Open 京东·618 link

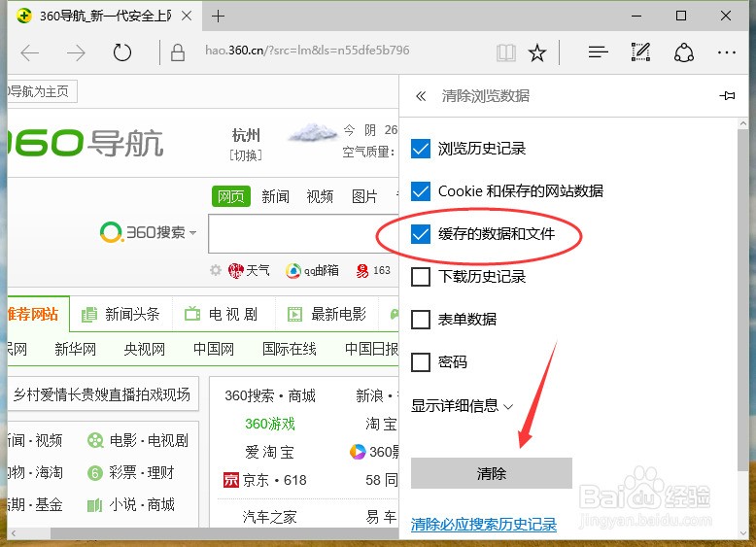[264, 480]
